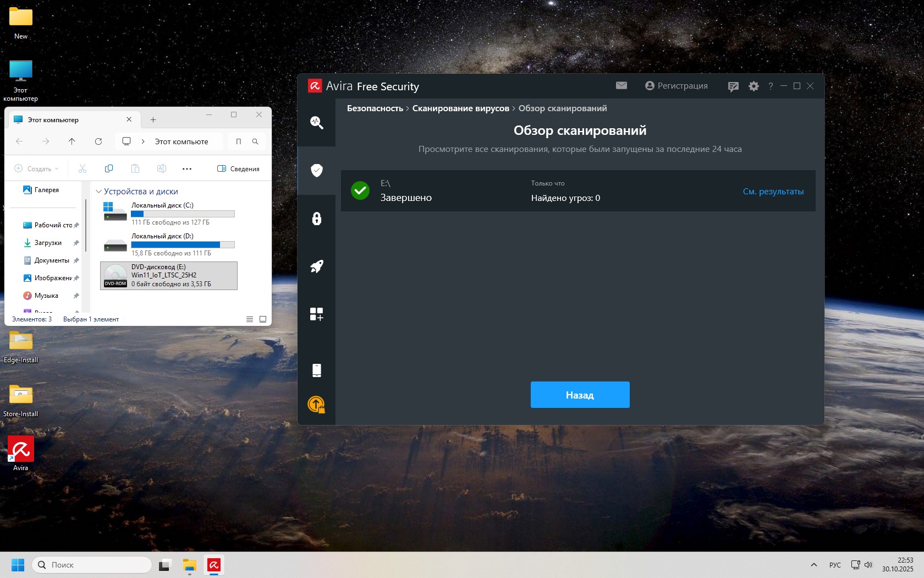Click the Безопасность breadcrumb item

click(375, 108)
